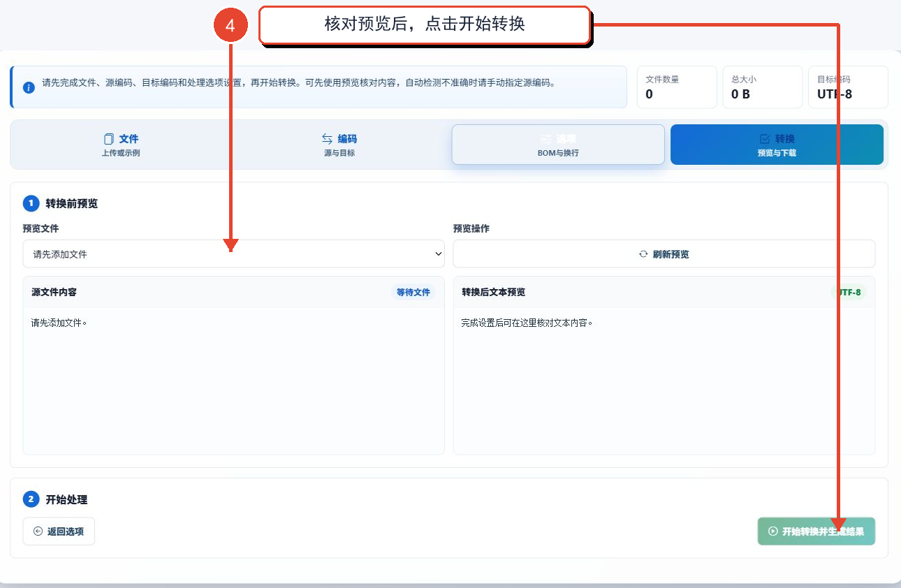
Task: Select the 转换 preview and download tab
Action: click(x=777, y=145)
